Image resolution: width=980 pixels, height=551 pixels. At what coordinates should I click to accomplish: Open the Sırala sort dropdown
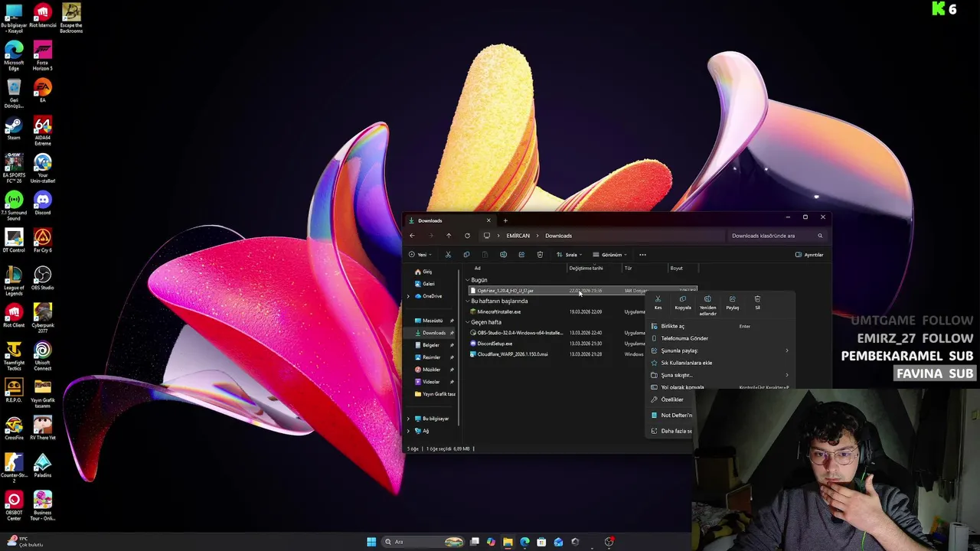click(x=570, y=255)
